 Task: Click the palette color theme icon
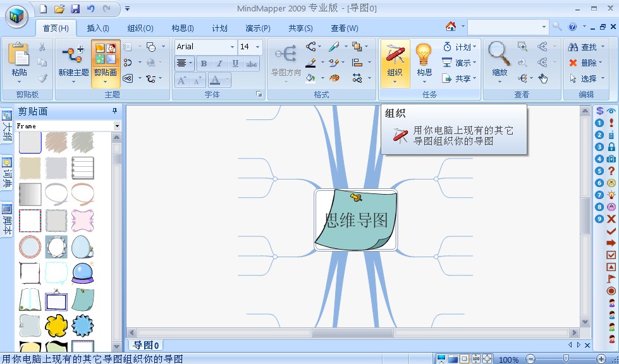coord(334,78)
